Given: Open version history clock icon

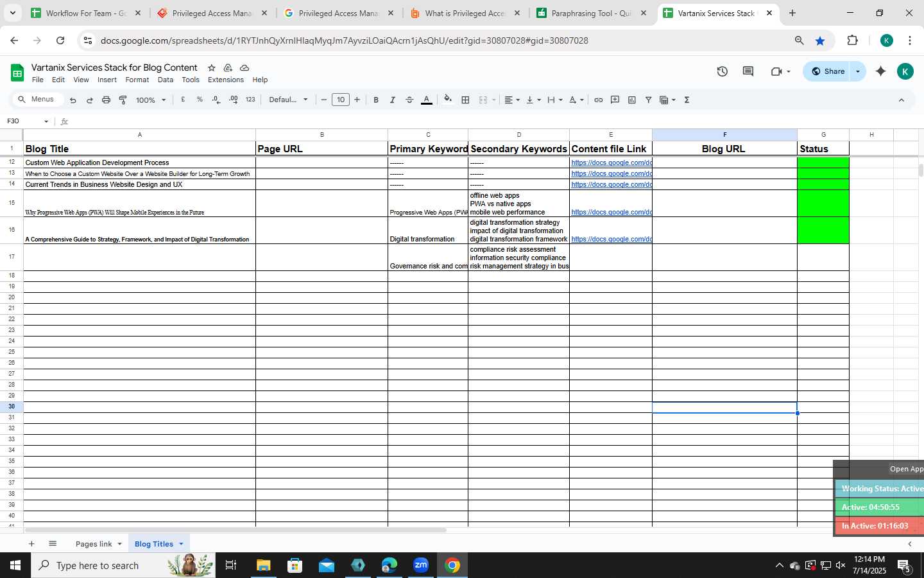Looking at the screenshot, I should tap(723, 71).
